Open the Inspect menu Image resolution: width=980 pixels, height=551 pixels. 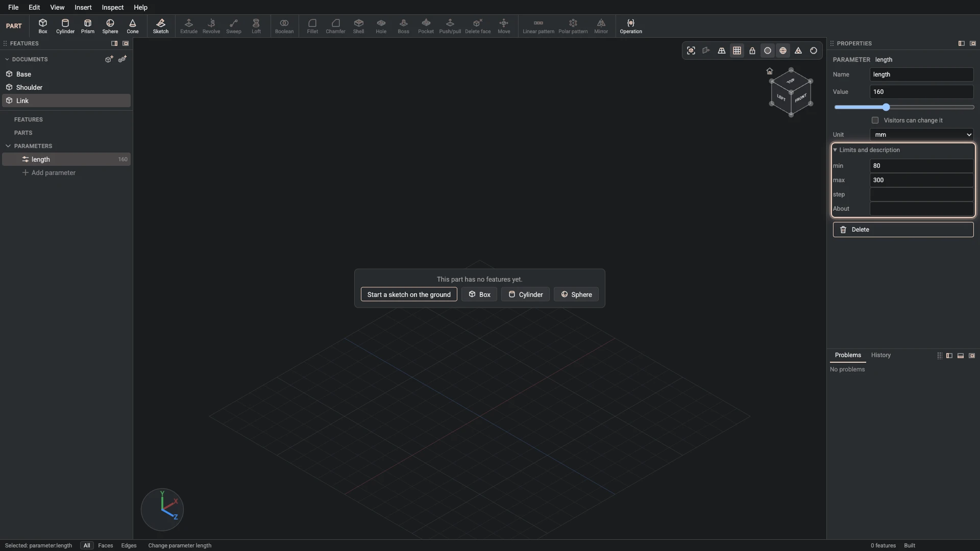click(113, 7)
